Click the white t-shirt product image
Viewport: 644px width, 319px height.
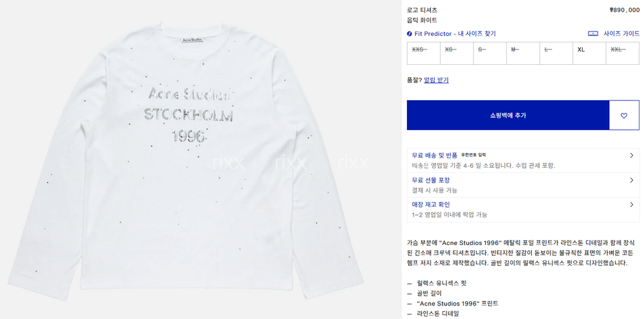tap(185, 163)
